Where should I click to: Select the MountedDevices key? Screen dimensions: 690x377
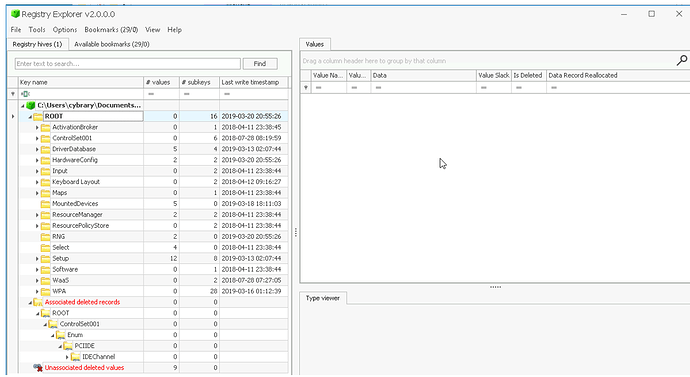(75, 204)
